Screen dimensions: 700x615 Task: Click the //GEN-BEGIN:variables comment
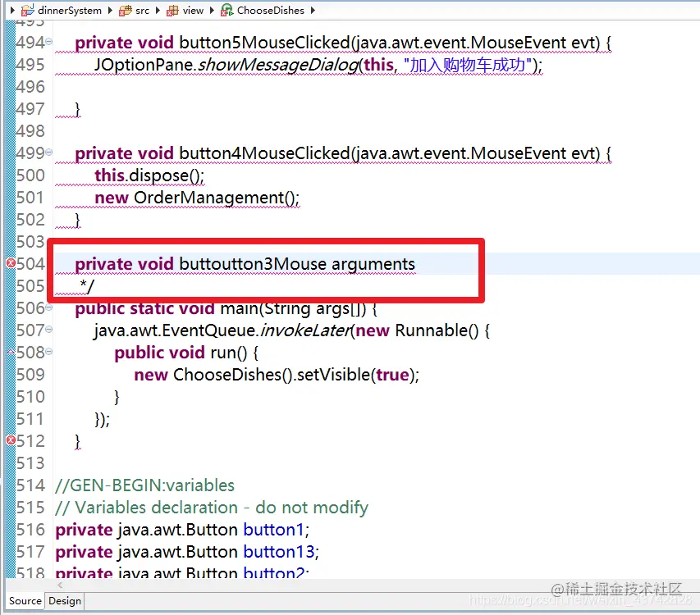pos(144,485)
